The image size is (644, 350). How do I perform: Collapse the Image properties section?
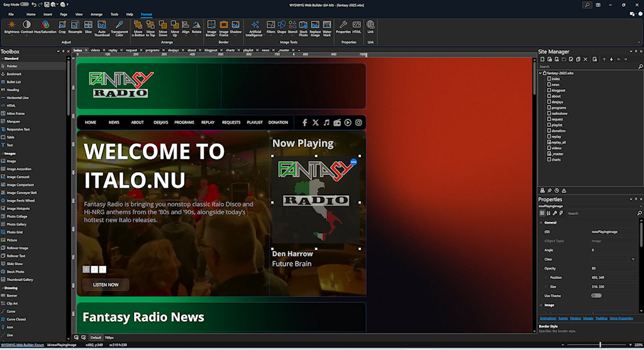coord(541,305)
